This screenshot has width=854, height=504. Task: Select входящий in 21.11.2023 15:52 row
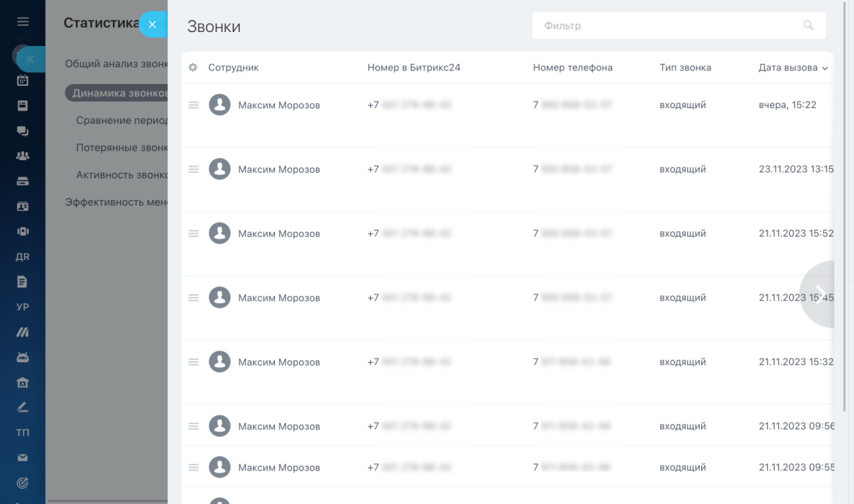click(683, 233)
